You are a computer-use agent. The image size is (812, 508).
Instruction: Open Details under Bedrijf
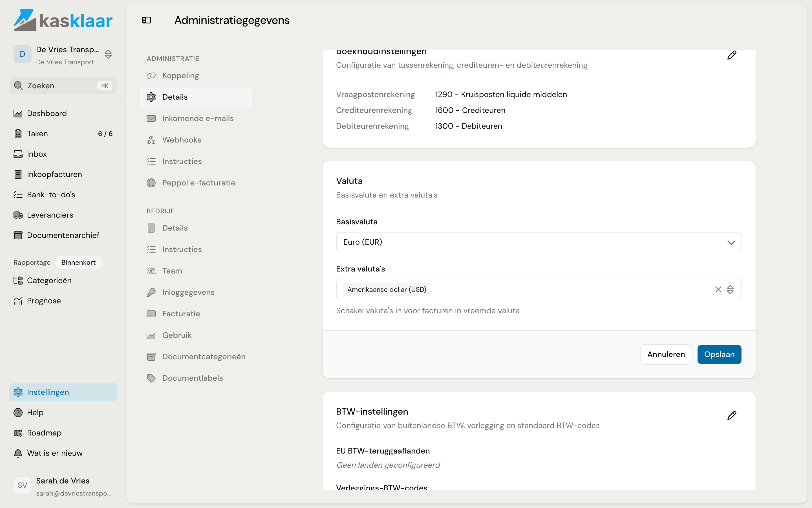pyautogui.click(x=196, y=228)
